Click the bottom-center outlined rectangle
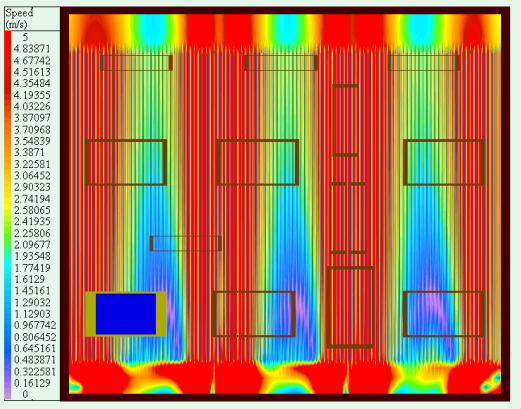The width and height of the screenshot is (521, 409). click(254, 314)
